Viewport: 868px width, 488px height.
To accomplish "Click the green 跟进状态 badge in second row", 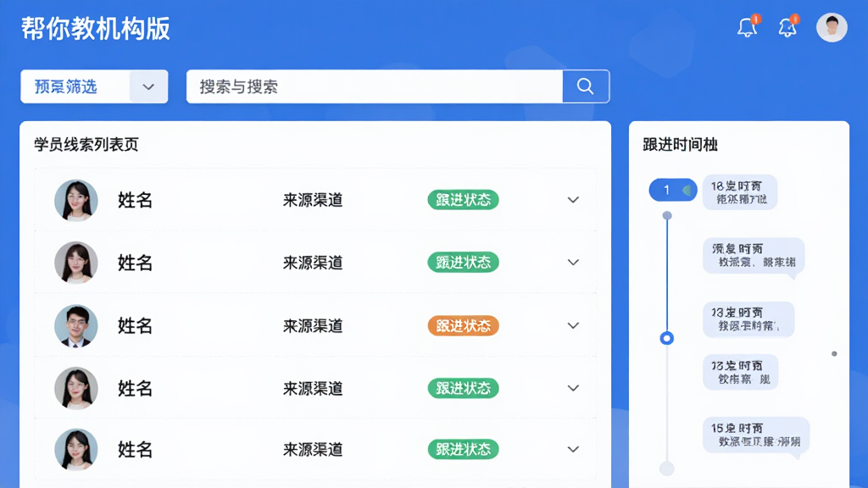I will [464, 263].
